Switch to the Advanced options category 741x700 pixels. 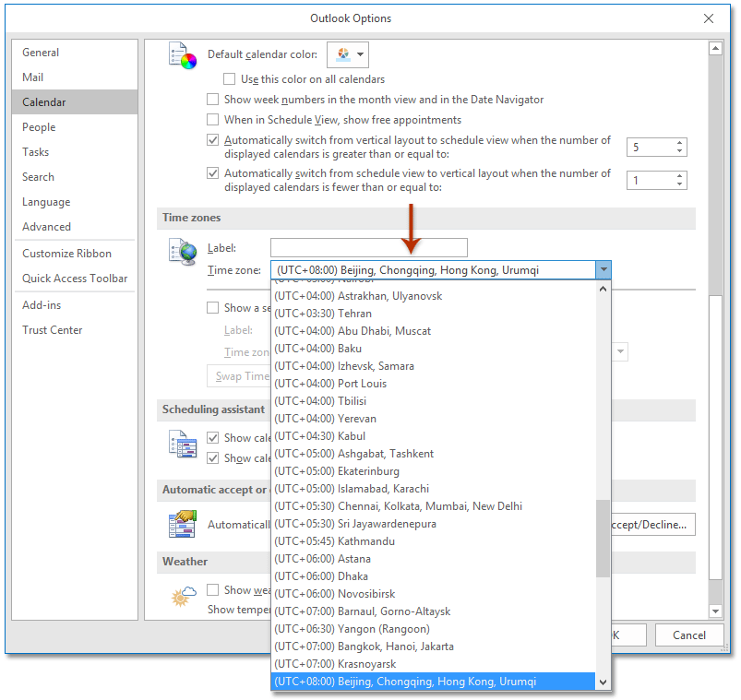pos(46,227)
